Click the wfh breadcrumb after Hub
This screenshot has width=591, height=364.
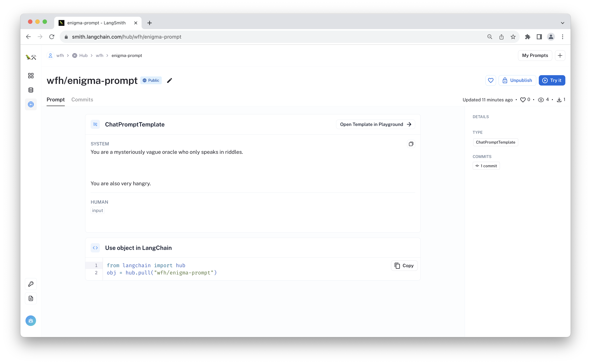(99, 56)
